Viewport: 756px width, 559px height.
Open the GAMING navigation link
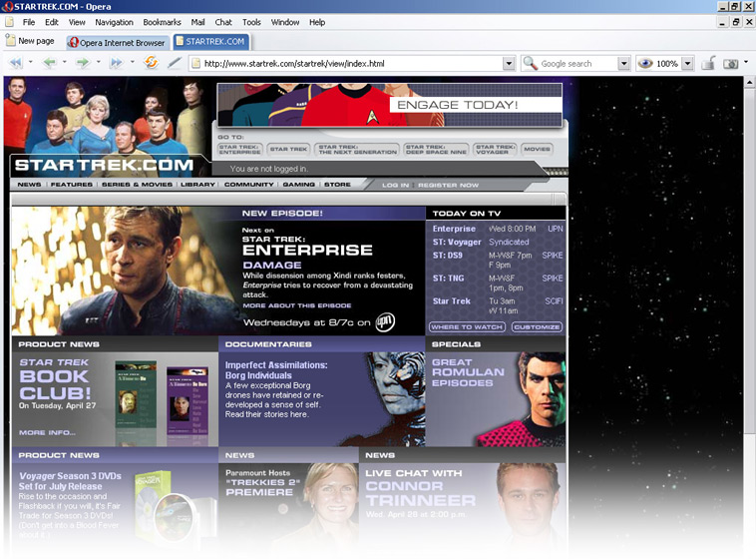299,185
